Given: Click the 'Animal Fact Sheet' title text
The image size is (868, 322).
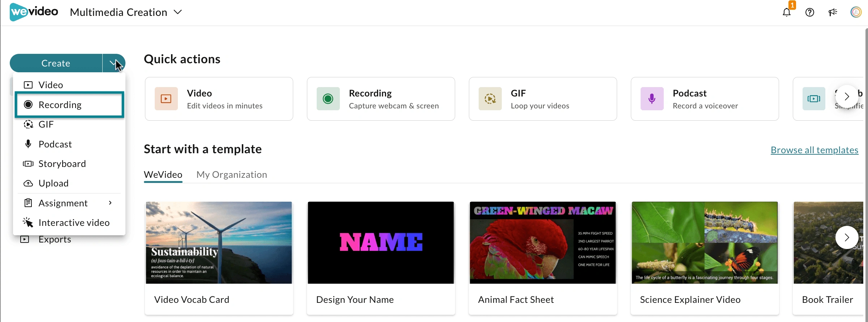Looking at the screenshot, I should pos(516,300).
